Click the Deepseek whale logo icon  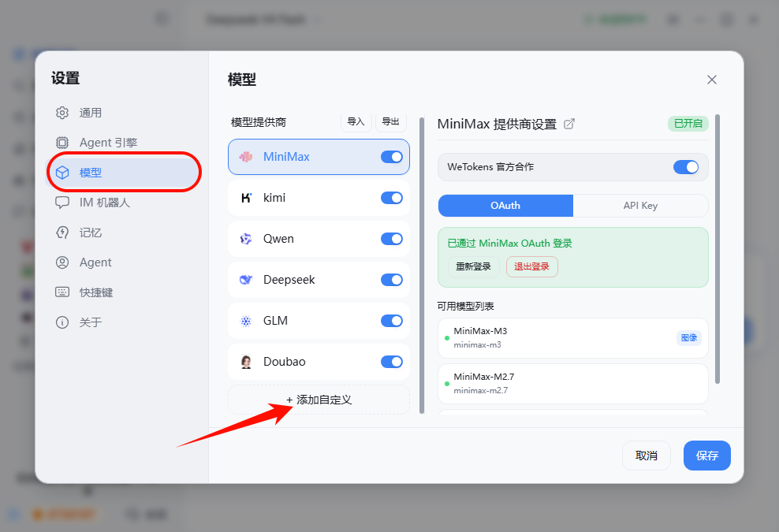click(x=246, y=280)
